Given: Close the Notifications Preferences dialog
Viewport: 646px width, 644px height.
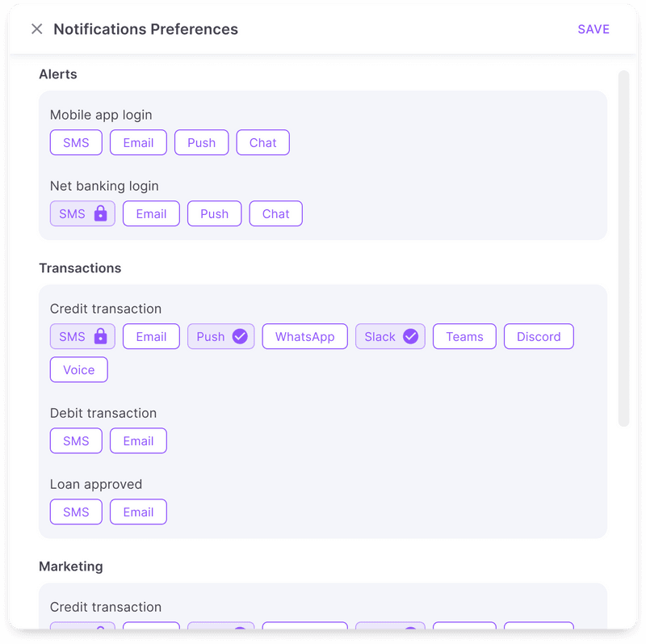Looking at the screenshot, I should click(36, 29).
